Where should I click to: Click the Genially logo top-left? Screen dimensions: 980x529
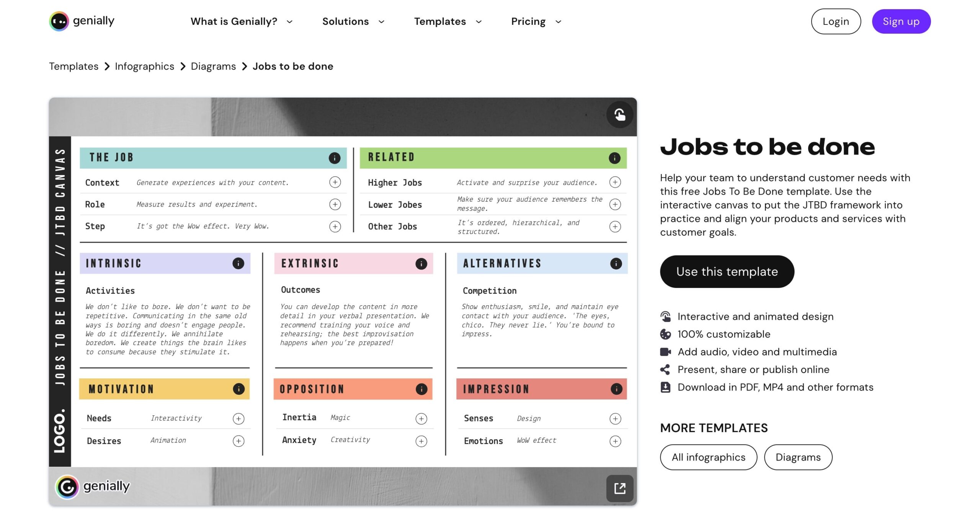82,21
